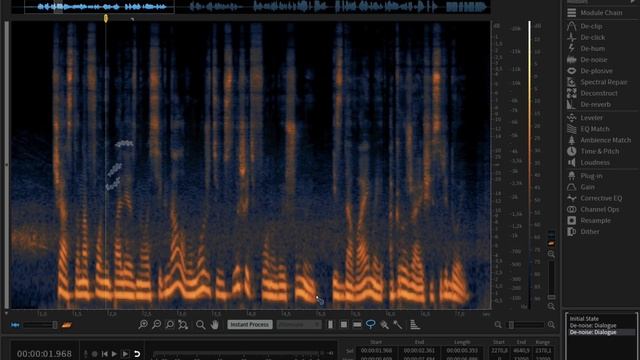
Task: Open the Channel Ops module
Action: (593, 209)
